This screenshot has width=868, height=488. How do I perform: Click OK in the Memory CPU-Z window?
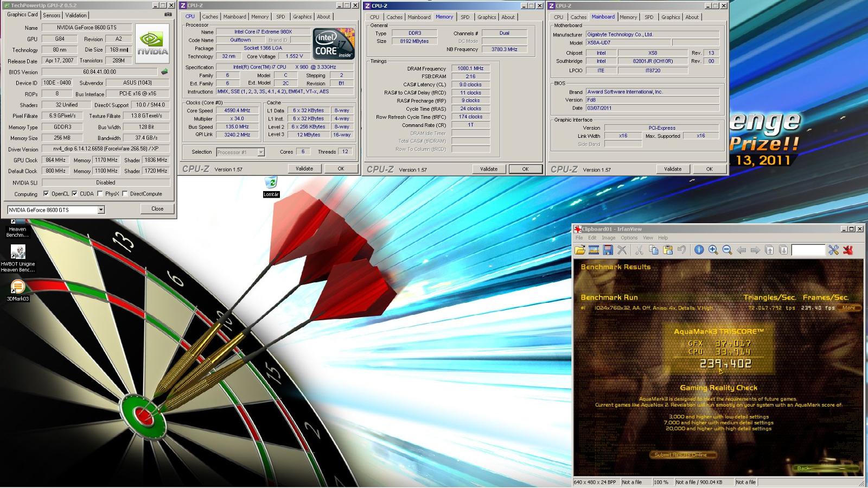pos(525,169)
